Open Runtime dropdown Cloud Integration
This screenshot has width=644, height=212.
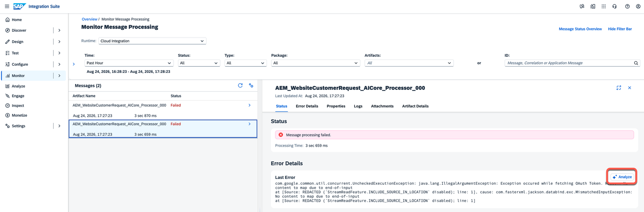point(152,41)
